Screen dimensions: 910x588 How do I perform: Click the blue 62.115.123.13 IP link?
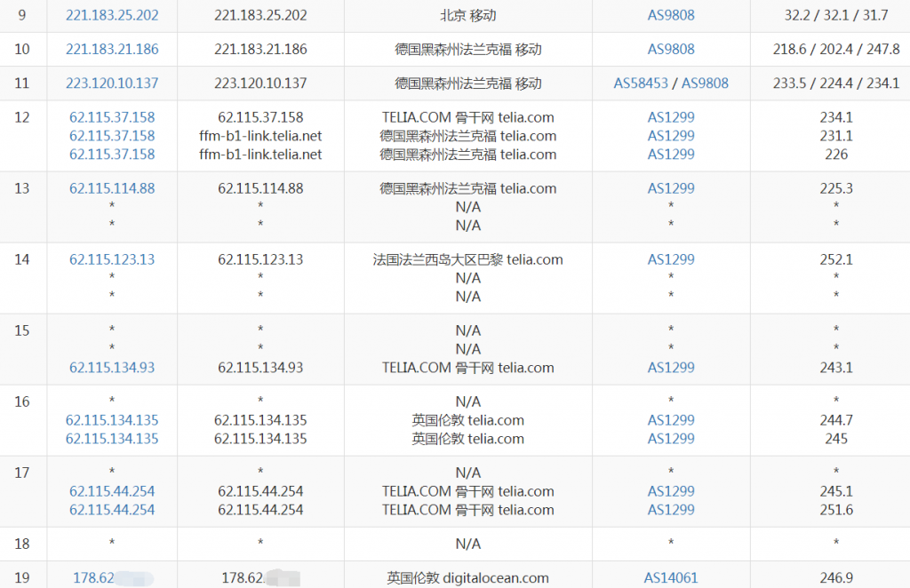pyautogui.click(x=112, y=259)
